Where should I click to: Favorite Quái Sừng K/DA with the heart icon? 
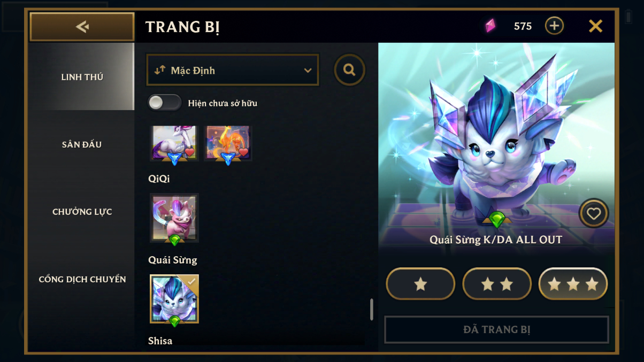594,213
